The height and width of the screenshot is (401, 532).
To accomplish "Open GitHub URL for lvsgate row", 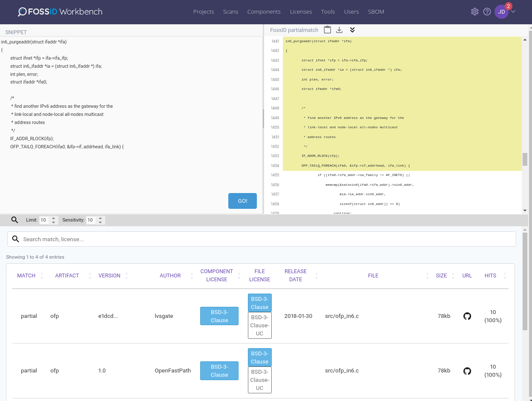I will click(467, 316).
